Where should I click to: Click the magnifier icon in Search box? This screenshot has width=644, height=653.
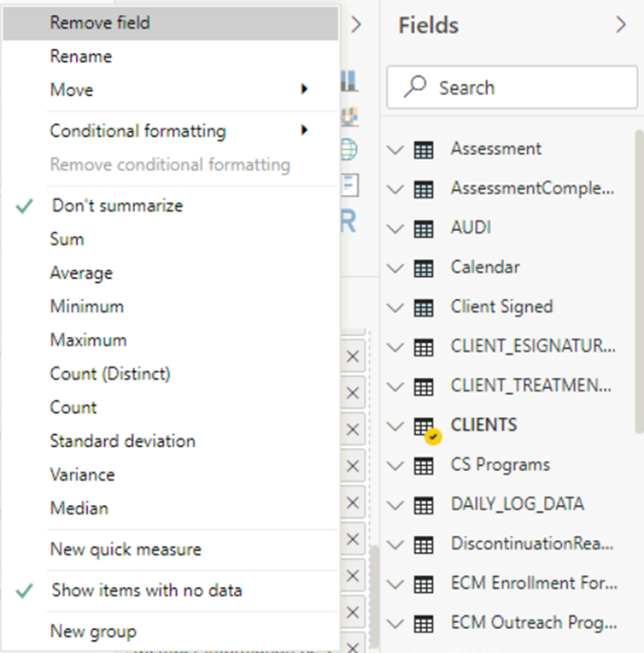coord(415,86)
